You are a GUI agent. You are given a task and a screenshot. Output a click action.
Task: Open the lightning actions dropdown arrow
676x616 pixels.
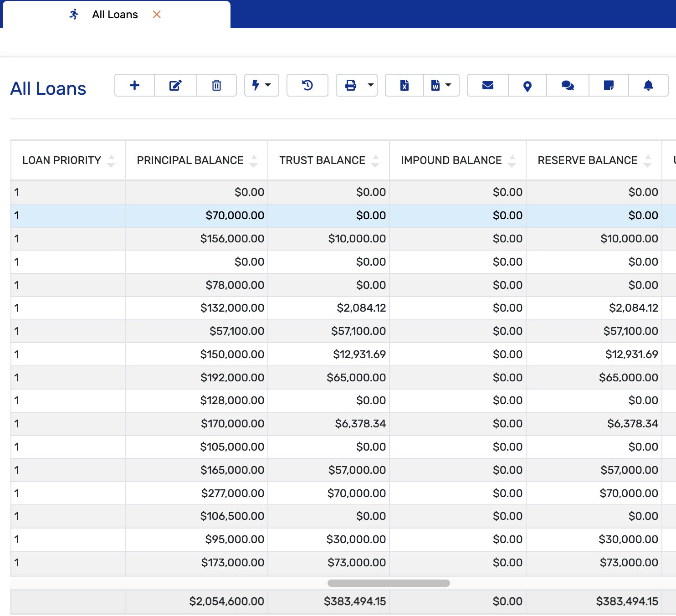268,85
